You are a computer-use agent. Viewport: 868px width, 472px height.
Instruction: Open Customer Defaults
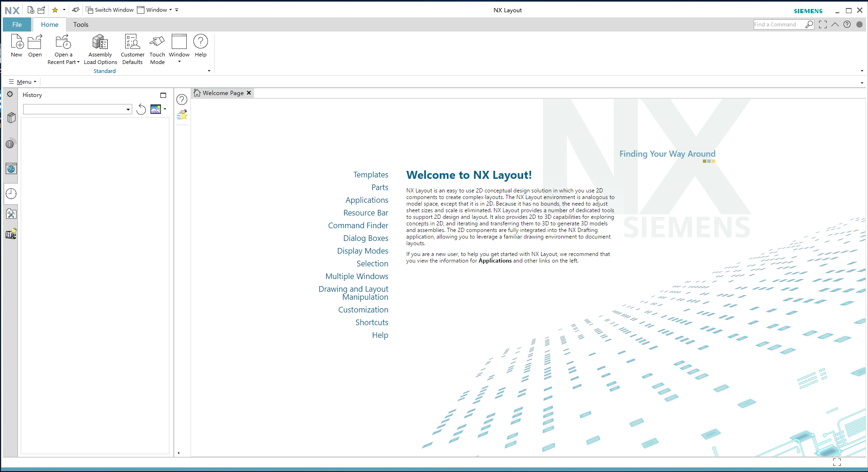tap(132, 49)
